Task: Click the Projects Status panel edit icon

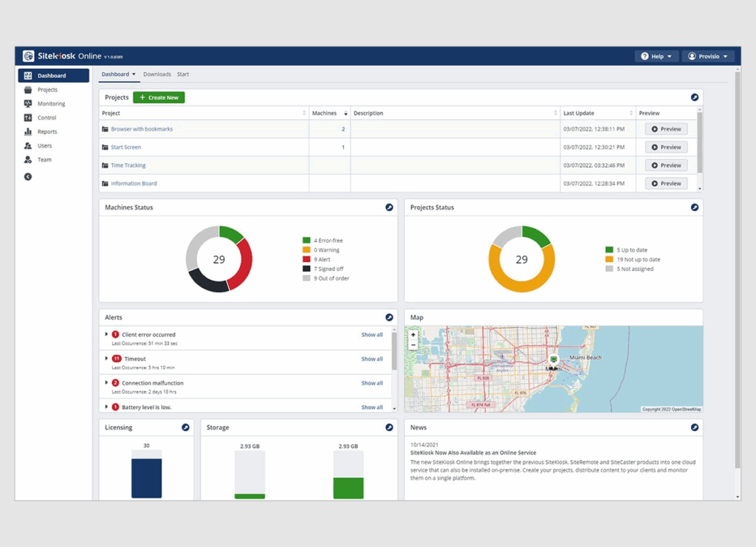Action: point(694,207)
